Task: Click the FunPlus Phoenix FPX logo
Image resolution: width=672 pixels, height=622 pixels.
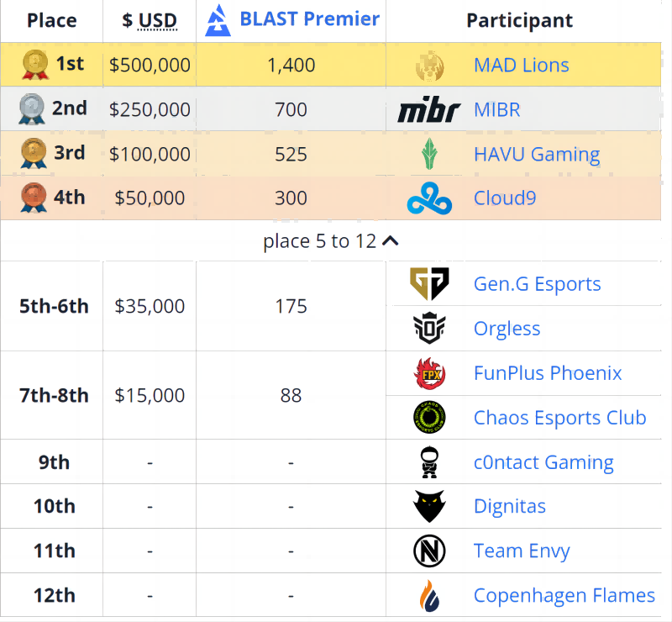Action: [x=429, y=373]
